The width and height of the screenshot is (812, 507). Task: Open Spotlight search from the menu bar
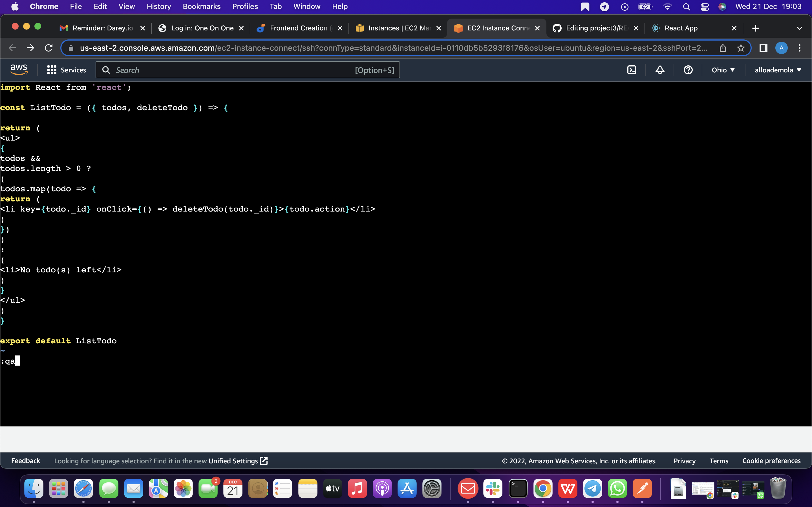[x=686, y=6]
